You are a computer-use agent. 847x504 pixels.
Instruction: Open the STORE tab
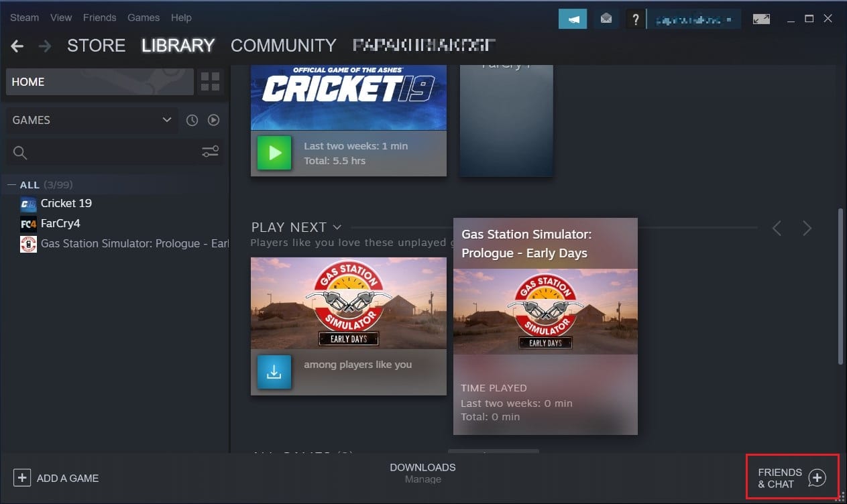coord(96,46)
